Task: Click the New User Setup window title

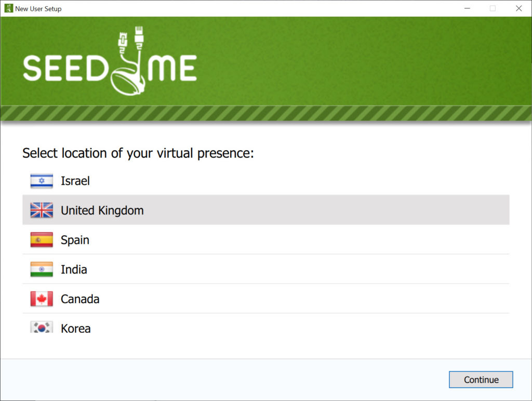Action: [x=38, y=9]
